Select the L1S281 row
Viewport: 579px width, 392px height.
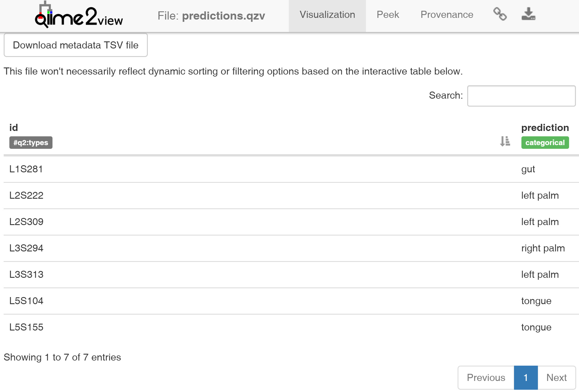pos(291,169)
